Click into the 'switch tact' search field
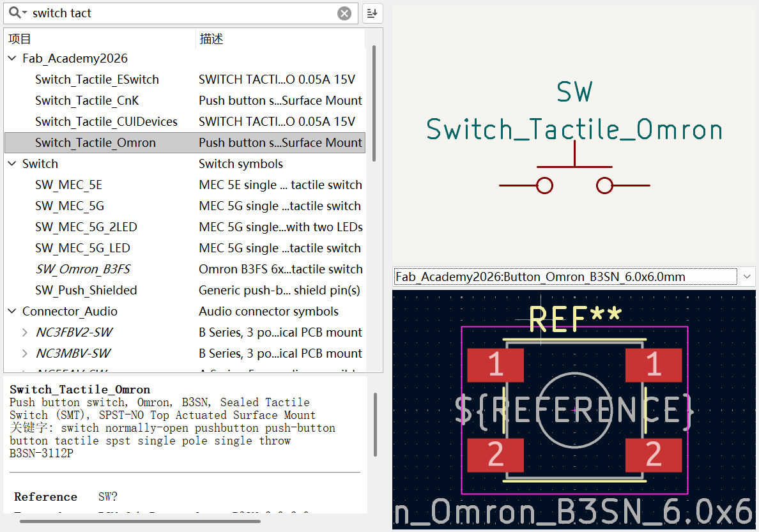 (181, 13)
